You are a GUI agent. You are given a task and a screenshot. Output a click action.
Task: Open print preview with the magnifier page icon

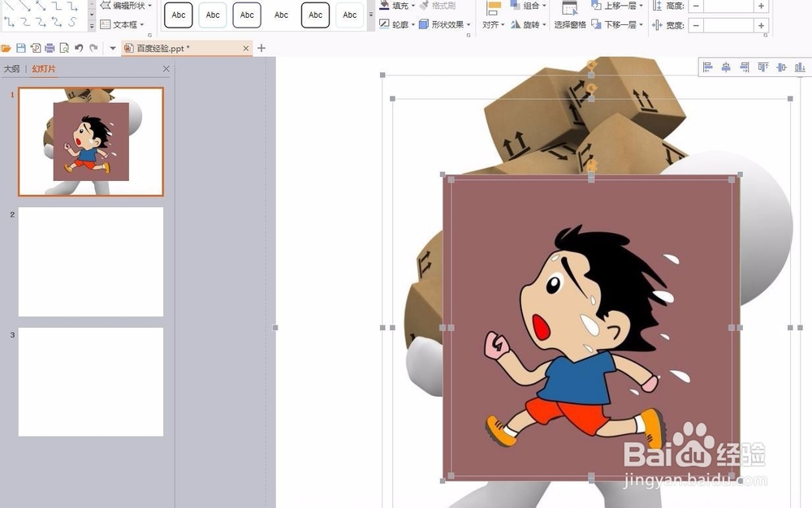[64, 48]
